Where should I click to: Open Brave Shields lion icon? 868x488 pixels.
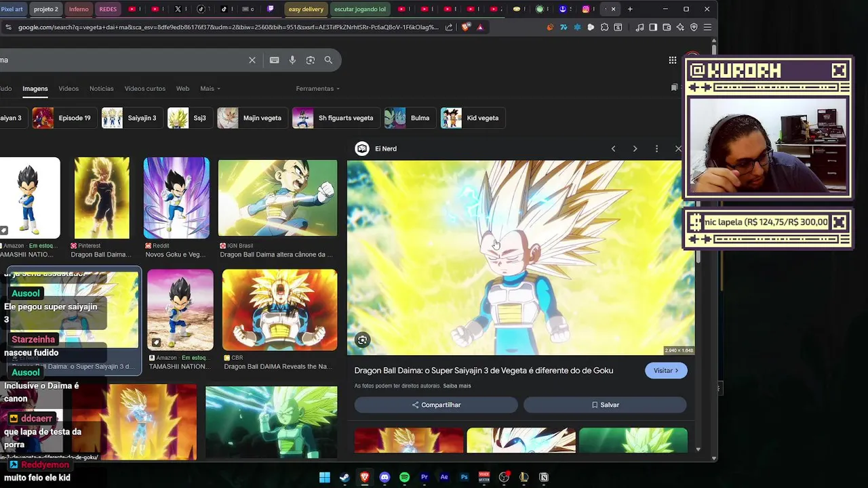(466, 27)
